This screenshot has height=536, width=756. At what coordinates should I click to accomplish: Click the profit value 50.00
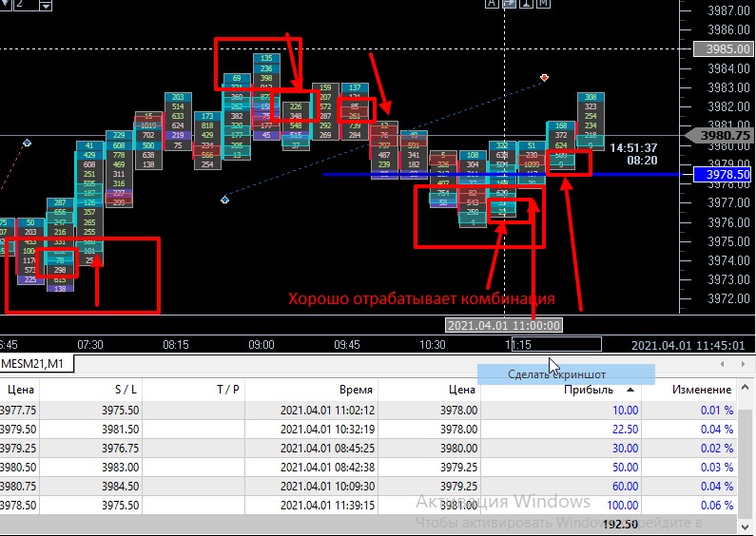(x=625, y=467)
